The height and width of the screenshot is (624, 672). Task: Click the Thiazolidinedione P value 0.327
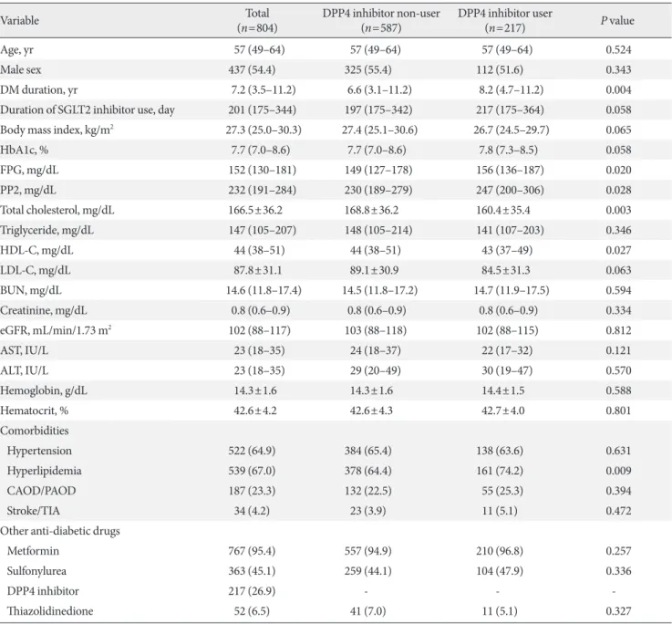(x=618, y=611)
